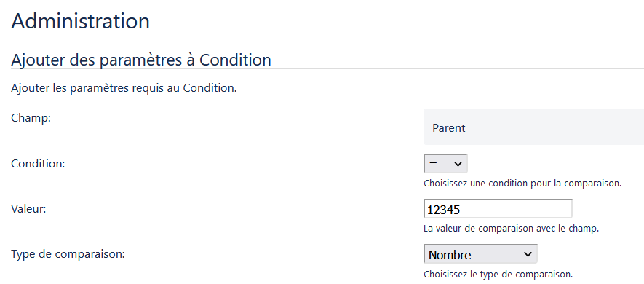The image size is (644, 284).
Task: Click the Administration page heading
Action: pos(81,20)
